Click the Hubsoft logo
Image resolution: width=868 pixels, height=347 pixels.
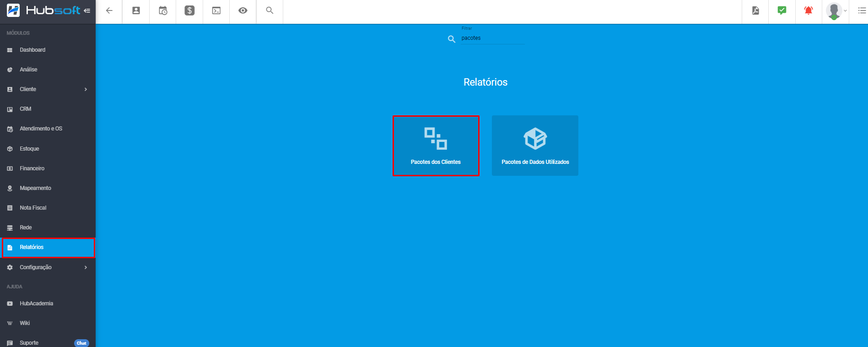43,10
